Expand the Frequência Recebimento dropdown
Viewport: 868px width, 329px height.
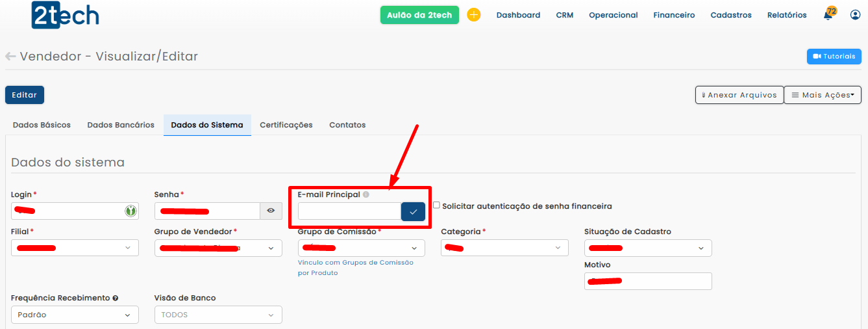75,315
